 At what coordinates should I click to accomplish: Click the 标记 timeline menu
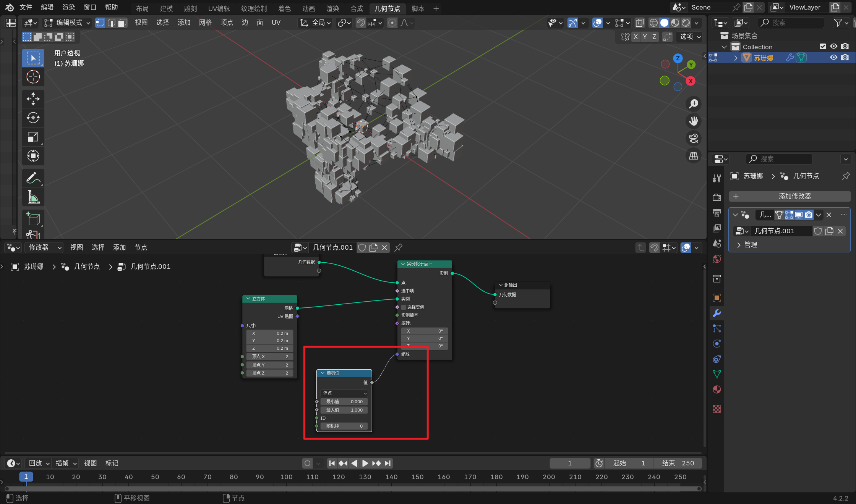coord(112,463)
